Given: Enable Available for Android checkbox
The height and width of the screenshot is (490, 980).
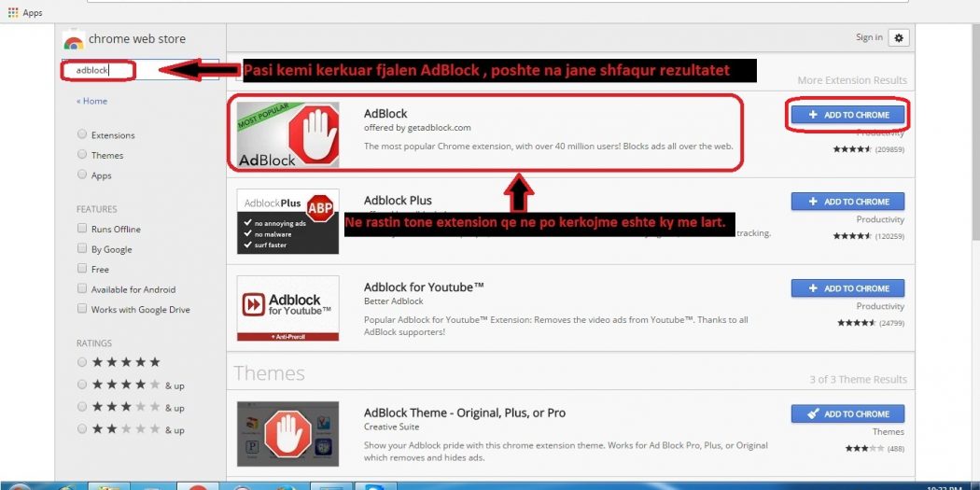Looking at the screenshot, I should pyautogui.click(x=82, y=288).
